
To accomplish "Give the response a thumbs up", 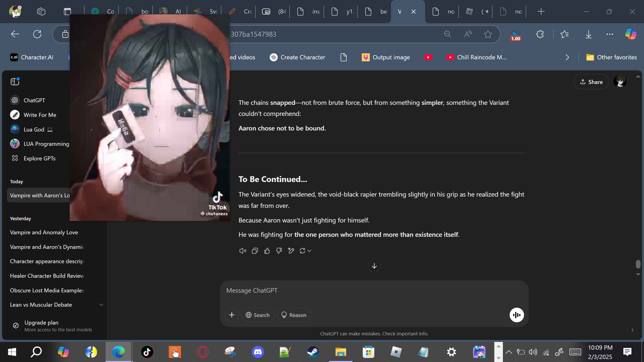I will [x=267, y=251].
